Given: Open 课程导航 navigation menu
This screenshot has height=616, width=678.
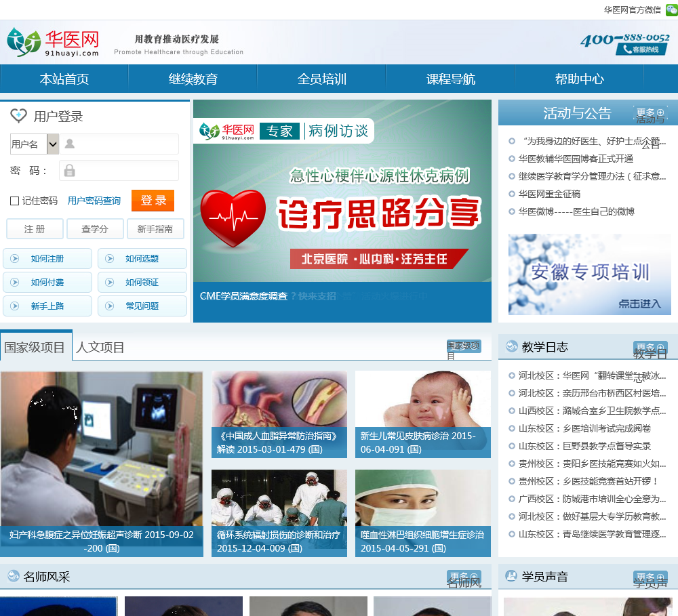Looking at the screenshot, I should point(450,79).
